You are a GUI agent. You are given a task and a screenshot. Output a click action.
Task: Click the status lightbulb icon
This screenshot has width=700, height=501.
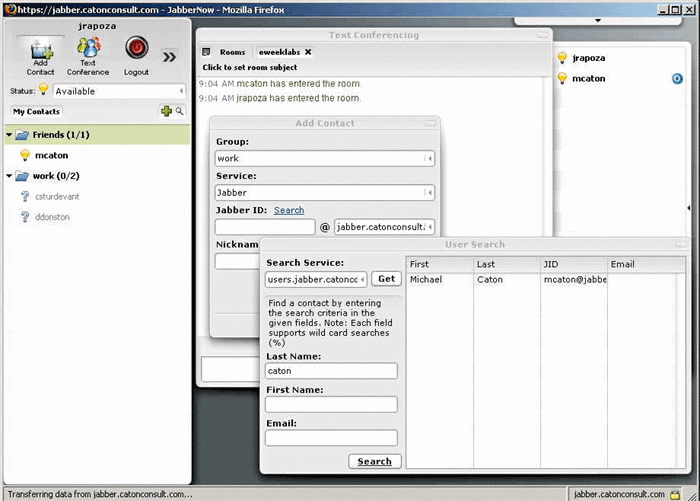point(43,89)
